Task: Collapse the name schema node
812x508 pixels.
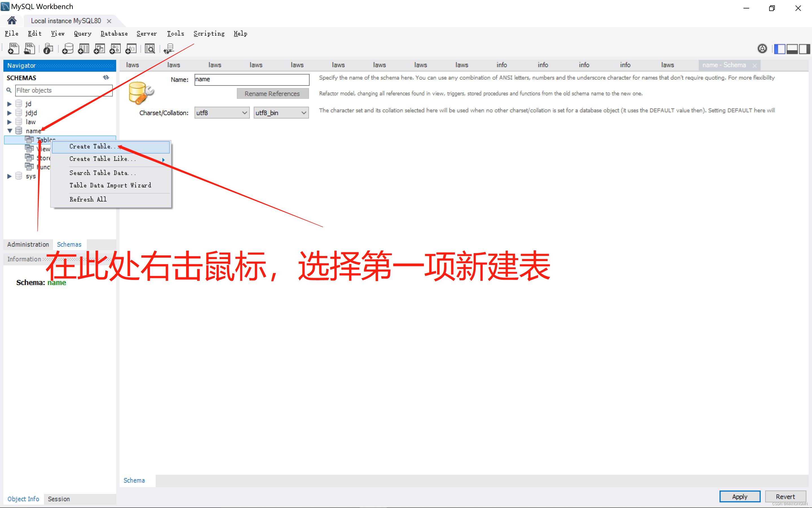Action: click(10, 131)
